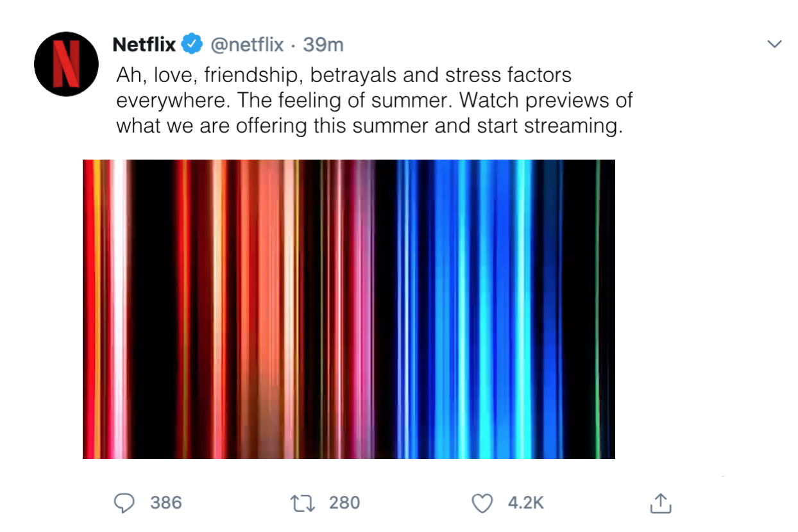Image resolution: width=798 pixels, height=532 pixels.
Task: Reply using the speech bubble icon
Action: [123, 503]
